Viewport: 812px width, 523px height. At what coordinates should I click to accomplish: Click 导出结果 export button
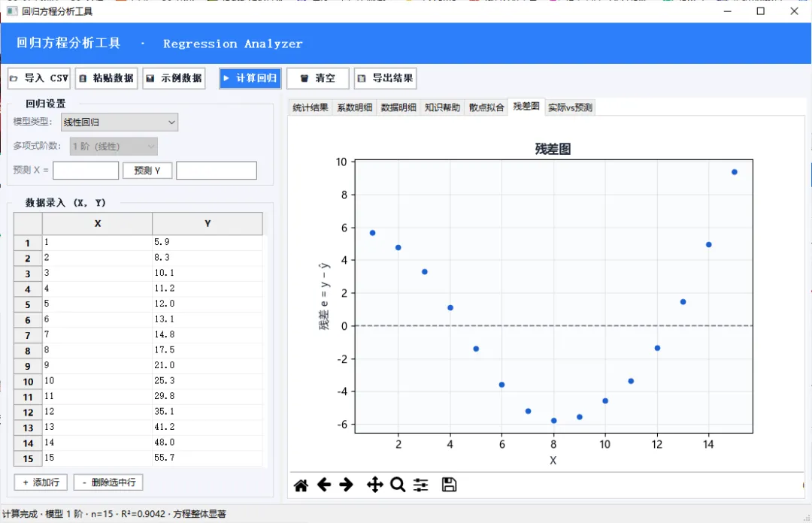[386, 78]
